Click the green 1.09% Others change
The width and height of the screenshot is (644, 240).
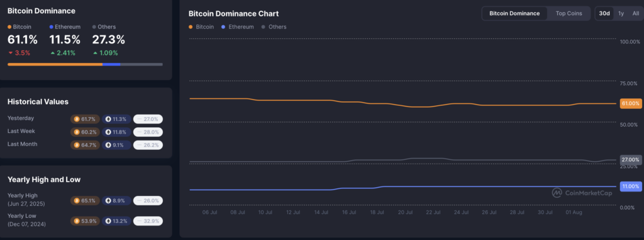click(105, 53)
